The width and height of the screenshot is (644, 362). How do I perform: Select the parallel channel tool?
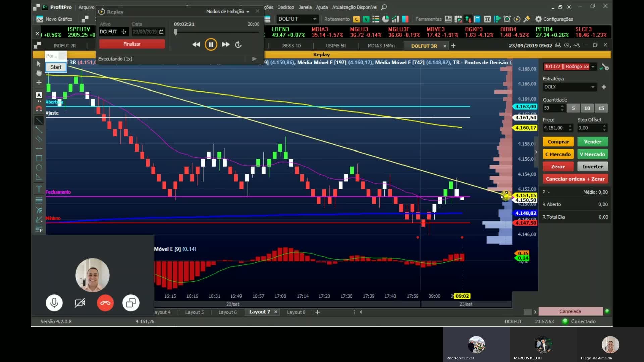[39, 139]
